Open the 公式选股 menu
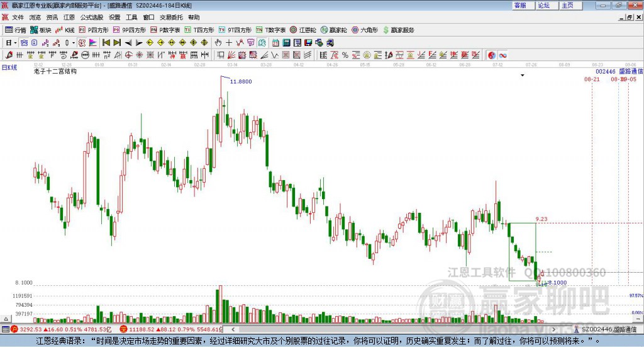644x347 pixels. [x=92, y=17]
